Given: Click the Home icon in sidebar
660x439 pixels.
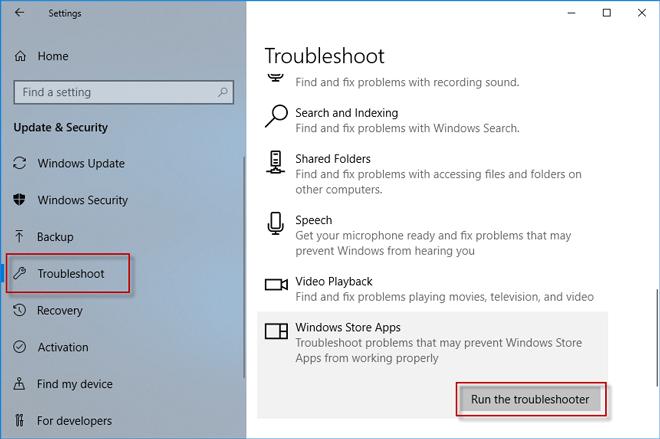Looking at the screenshot, I should click(20, 56).
